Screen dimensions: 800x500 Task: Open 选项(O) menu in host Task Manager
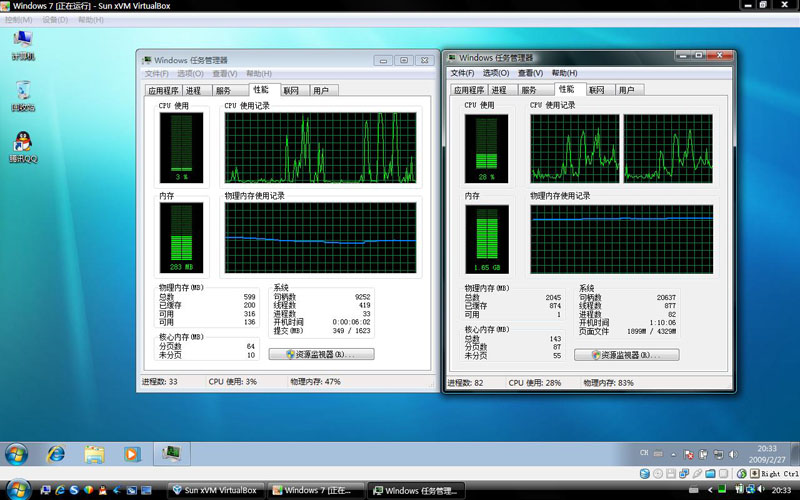click(496, 73)
